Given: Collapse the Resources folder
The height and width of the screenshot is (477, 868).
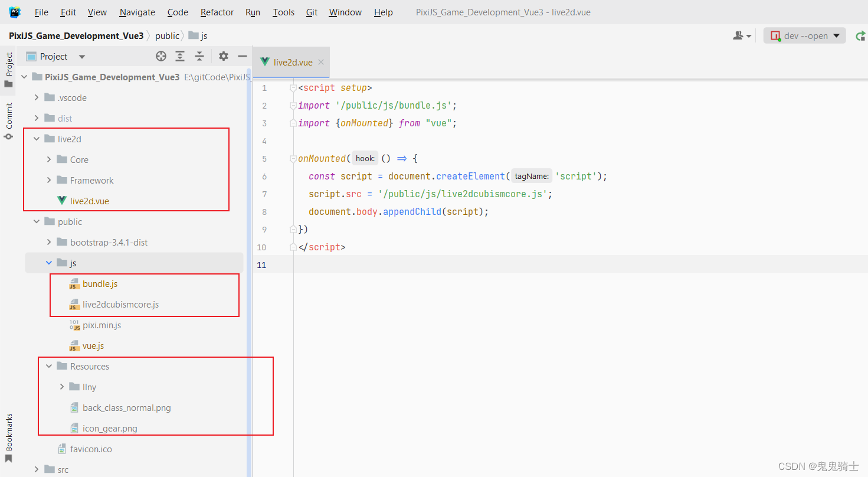Looking at the screenshot, I should [49, 366].
